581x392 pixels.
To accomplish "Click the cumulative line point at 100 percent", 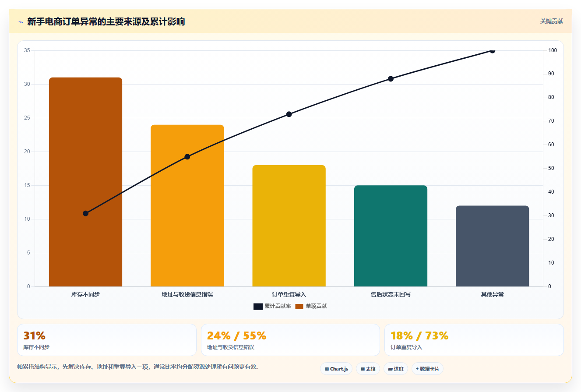I will click(492, 51).
